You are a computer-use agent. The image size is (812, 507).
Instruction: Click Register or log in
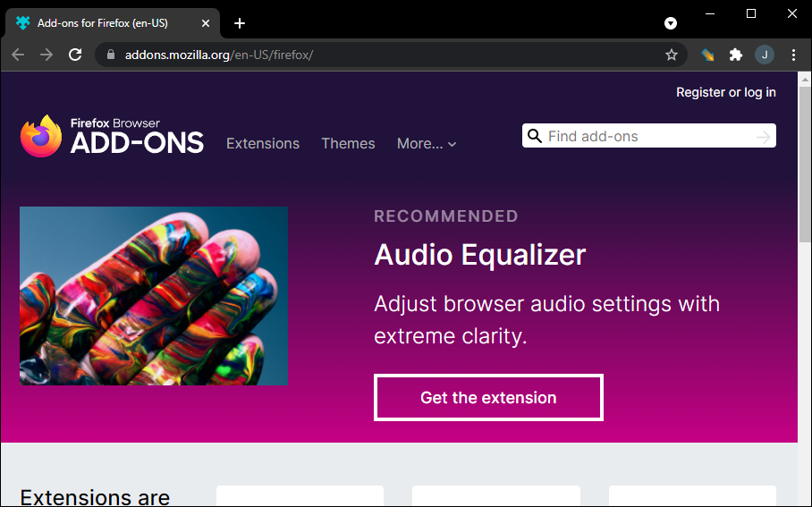pos(725,92)
